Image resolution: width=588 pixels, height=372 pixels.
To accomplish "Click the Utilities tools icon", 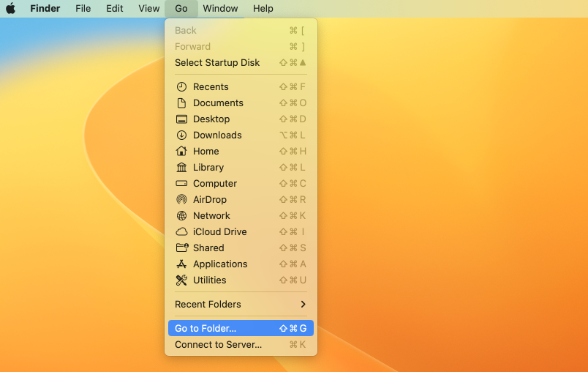I will pos(181,280).
